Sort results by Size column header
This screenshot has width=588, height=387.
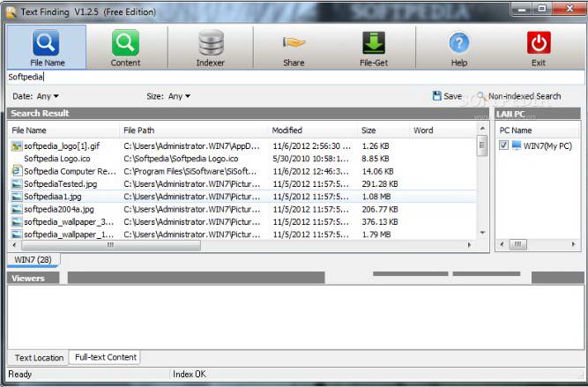click(x=383, y=130)
